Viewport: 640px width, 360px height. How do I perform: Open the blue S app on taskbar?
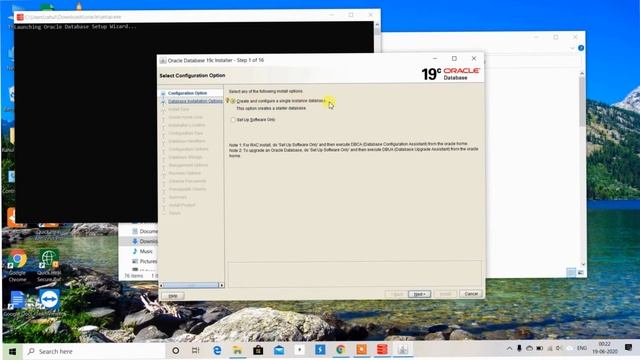pyautogui.click(x=320, y=350)
